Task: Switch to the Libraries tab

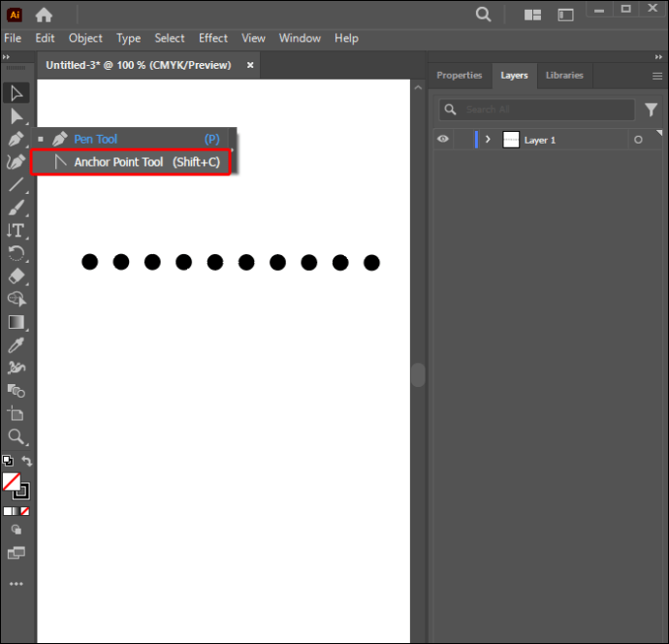Action: coord(564,76)
